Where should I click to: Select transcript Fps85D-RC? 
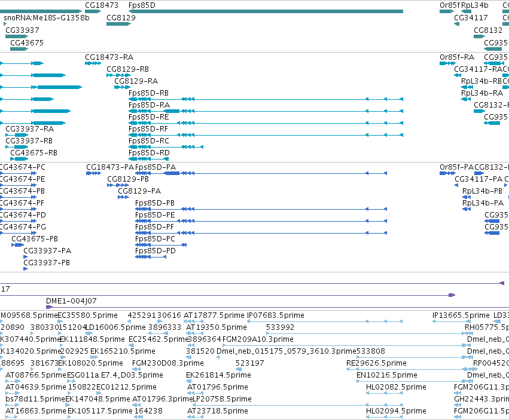tap(149, 141)
